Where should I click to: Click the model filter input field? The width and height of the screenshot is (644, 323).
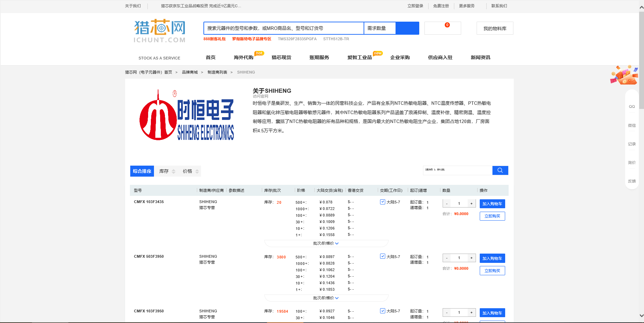(x=457, y=170)
